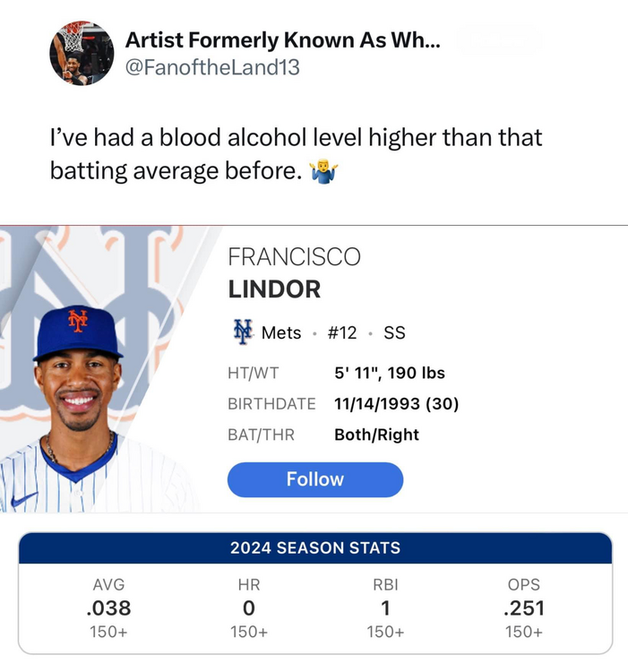Click the shrug emoji in the tweet
The height and width of the screenshot is (672, 628).
323,170
